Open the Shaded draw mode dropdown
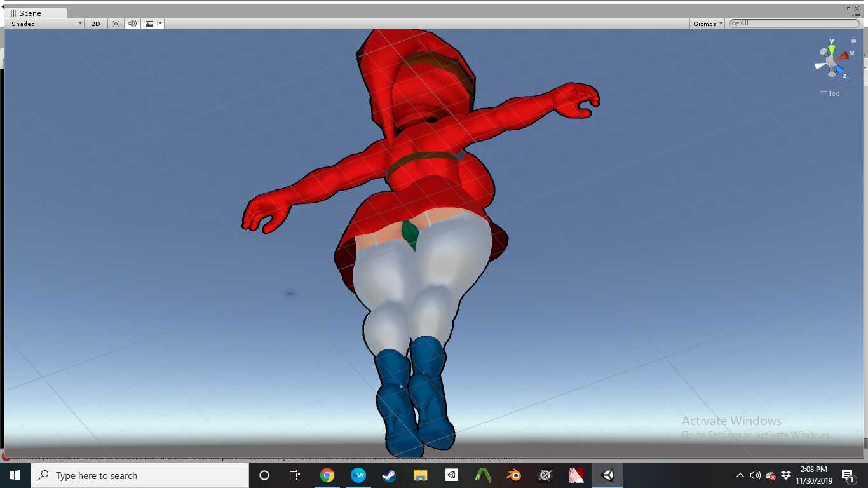Image resolution: width=868 pixels, height=488 pixels. click(46, 24)
